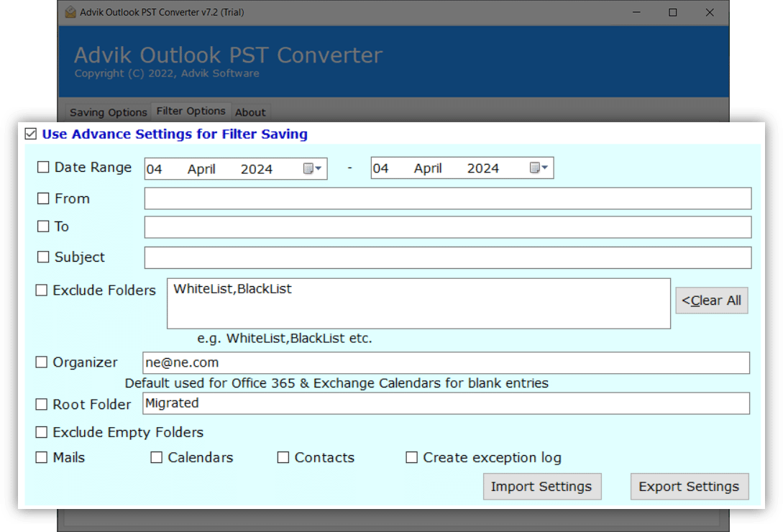The height and width of the screenshot is (532, 783).
Task: Click the Exclude Folders text area
Action: click(x=418, y=303)
